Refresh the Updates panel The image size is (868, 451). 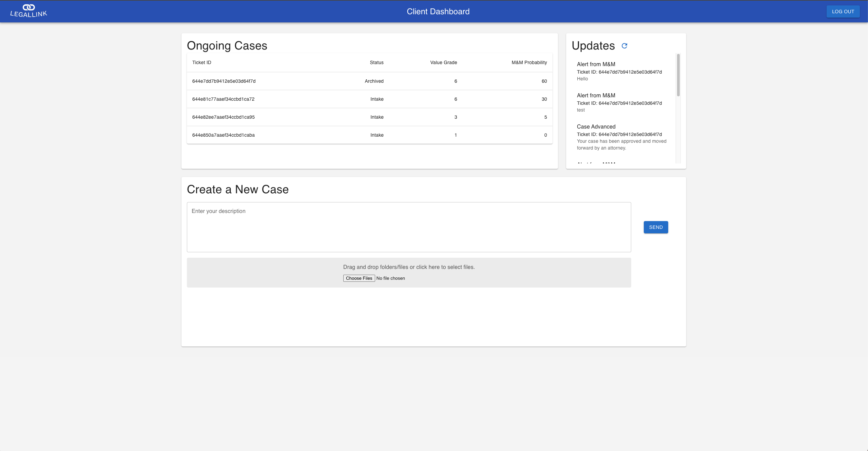[624, 46]
